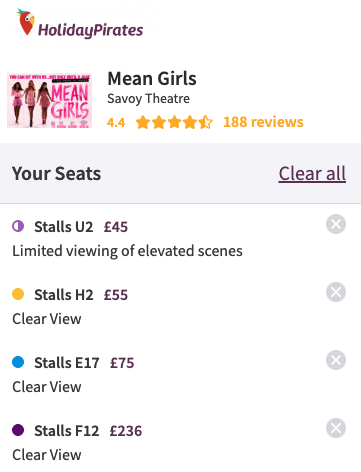
Task: Click the blue dot beside Stalls E17
Action: [18, 362]
